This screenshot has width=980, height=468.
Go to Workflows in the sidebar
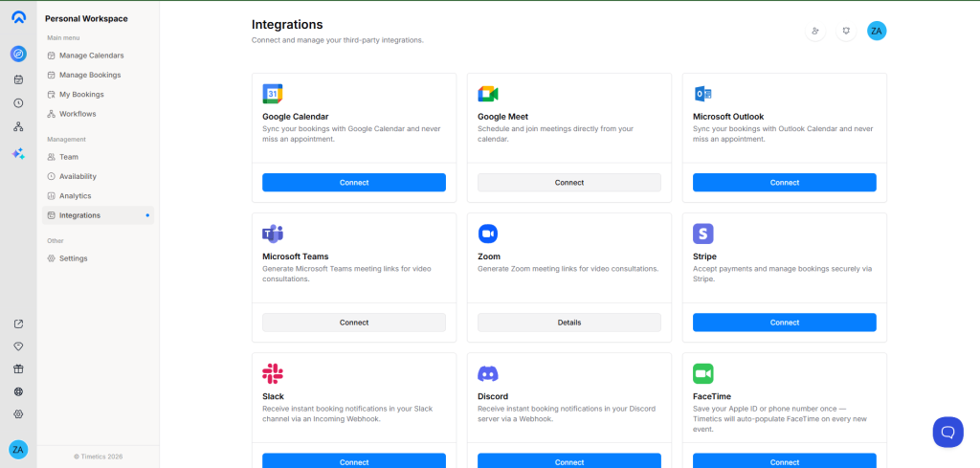[x=78, y=114]
